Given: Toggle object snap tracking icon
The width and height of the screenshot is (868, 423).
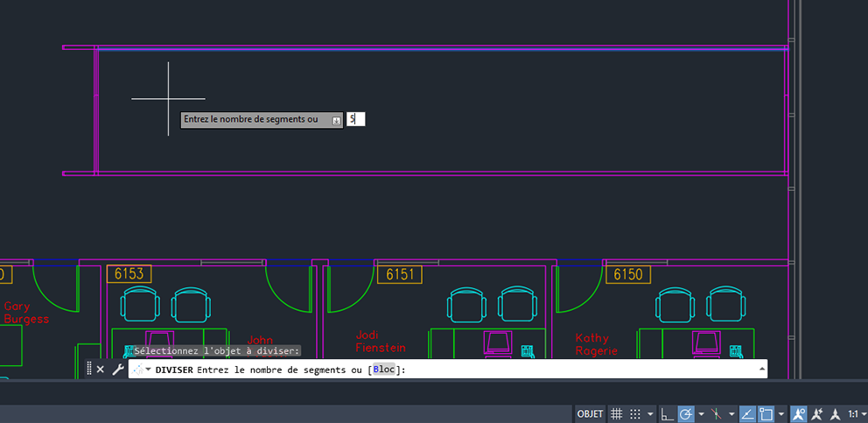Looking at the screenshot, I should 747,414.
